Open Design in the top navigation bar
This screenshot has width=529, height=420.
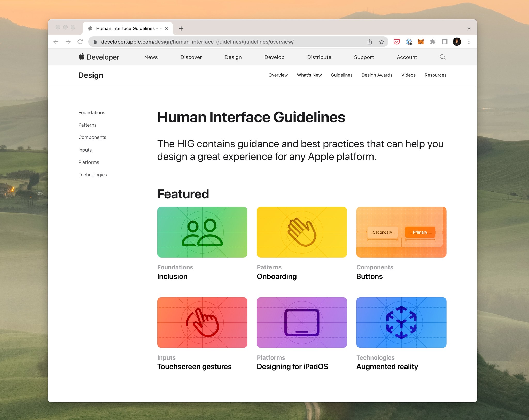point(233,57)
